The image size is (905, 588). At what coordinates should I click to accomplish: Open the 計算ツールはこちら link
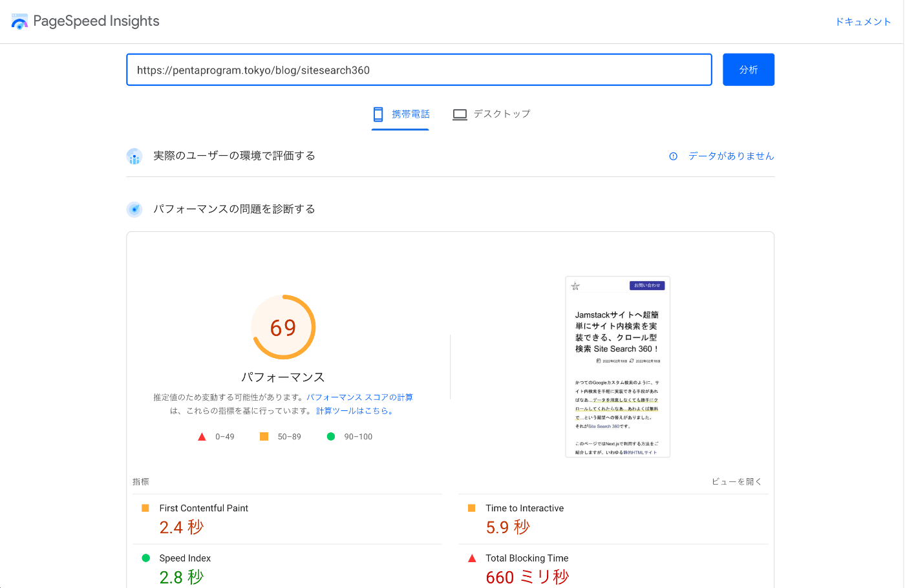pyautogui.click(x=355, y=411)
